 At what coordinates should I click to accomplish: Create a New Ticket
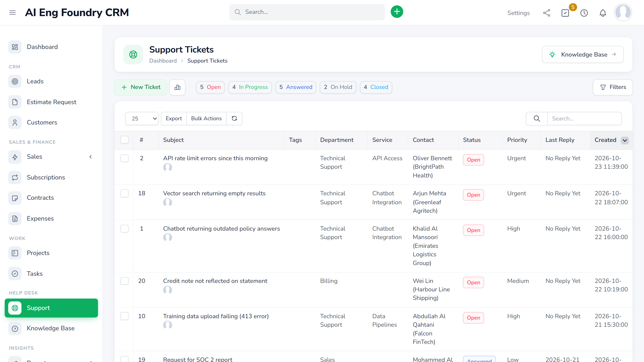(141, 87)
